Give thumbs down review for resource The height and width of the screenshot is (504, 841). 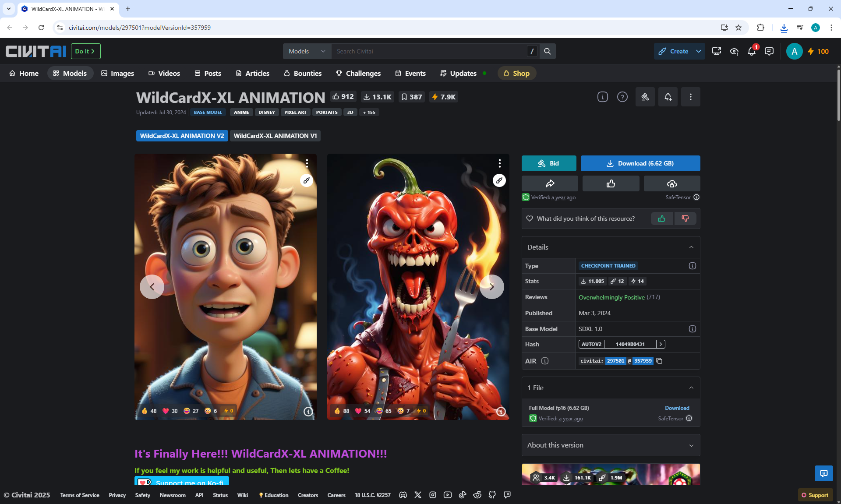coord(685,219)
